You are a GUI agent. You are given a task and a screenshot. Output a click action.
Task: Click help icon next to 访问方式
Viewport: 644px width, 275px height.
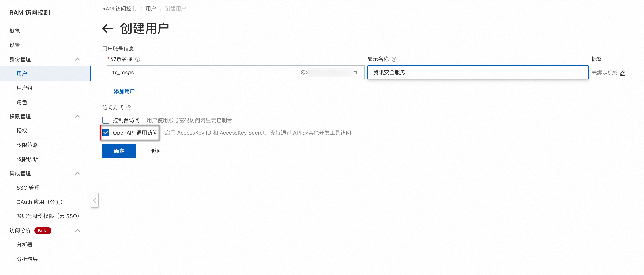pos(129,108)
